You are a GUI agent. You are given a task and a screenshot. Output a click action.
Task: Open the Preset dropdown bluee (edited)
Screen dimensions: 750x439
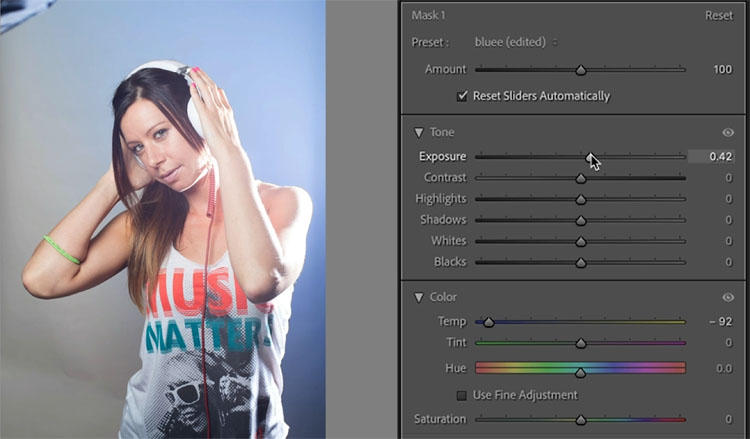coord(516,42)
